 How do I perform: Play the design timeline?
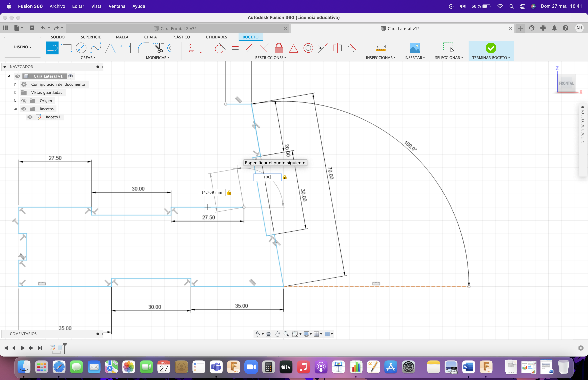click(22, 348)
